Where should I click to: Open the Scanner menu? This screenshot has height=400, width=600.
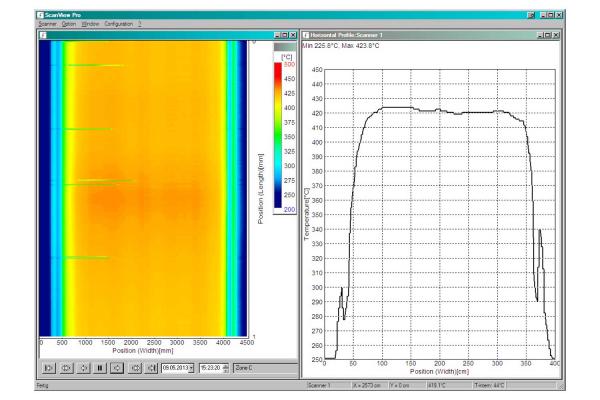click(x=47, y=23)
